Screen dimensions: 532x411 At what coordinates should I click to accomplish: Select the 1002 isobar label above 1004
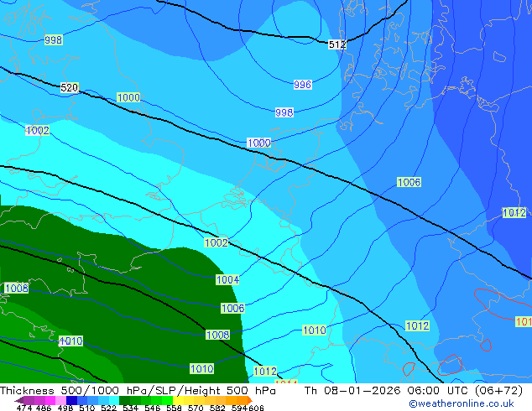point(216,242)
